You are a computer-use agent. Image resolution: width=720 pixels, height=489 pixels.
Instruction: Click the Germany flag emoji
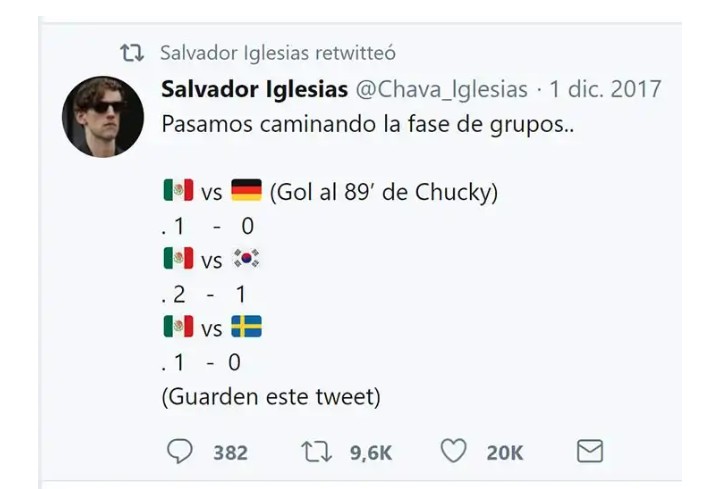(x=245, y=190)
